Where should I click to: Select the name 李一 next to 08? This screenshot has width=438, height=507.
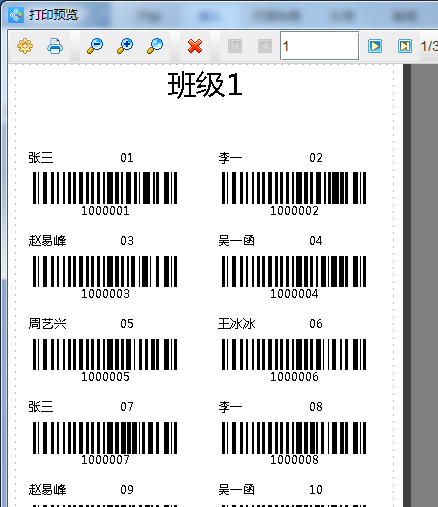pos(230,407)
